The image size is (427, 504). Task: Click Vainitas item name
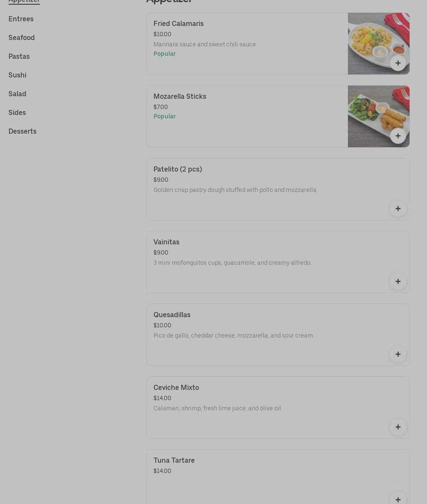click(x=166, y=242)
